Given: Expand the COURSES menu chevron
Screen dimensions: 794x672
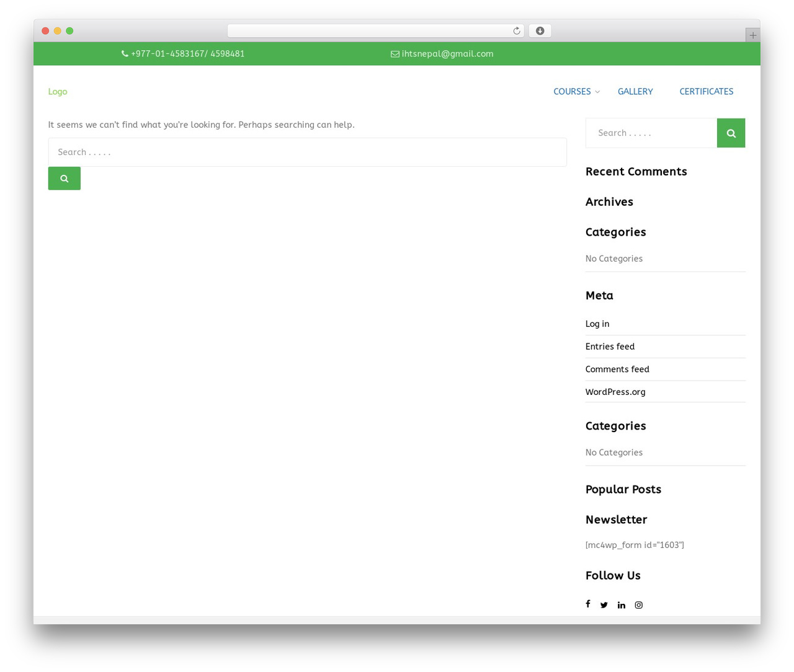Looking at the screenshot, I should (597, 92).
